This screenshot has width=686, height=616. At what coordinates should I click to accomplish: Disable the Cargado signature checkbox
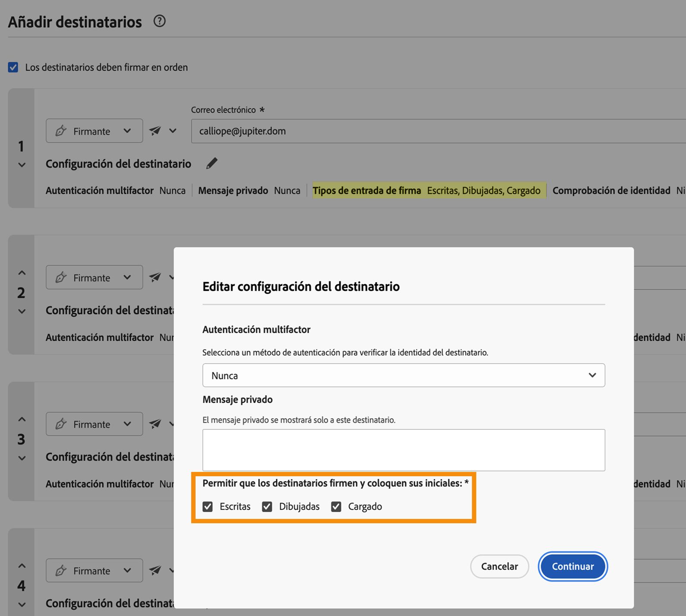click(x=336, y=506)
